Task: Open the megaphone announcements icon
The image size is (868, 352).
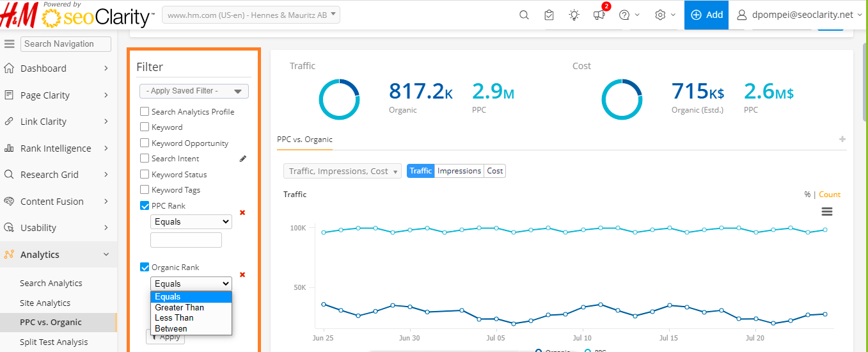Action: tap(599, 15)
